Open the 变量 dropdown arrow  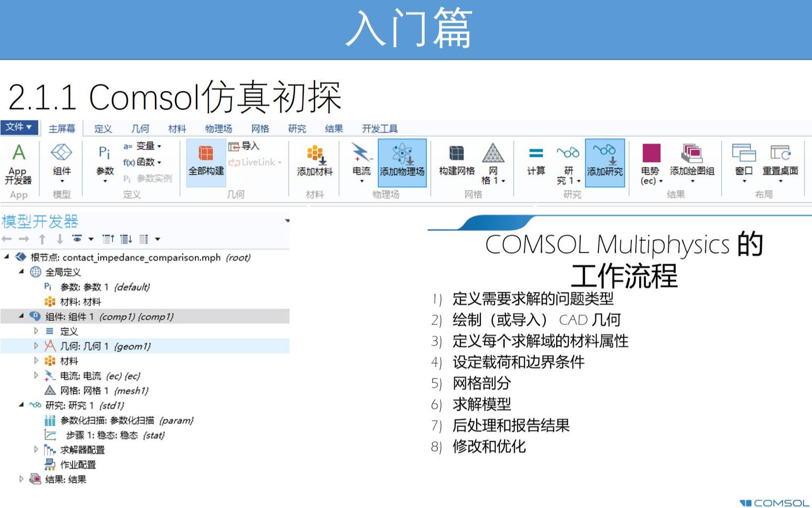pyautogui.click(x=159, y=147)
